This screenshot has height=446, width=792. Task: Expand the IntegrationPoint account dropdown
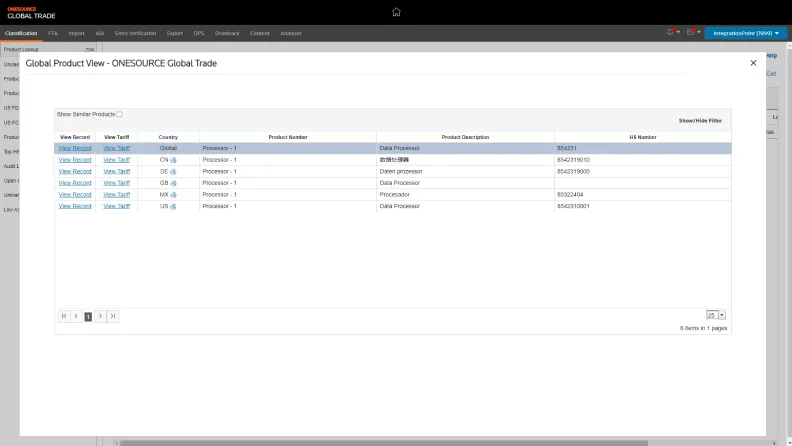click(746, 33)
